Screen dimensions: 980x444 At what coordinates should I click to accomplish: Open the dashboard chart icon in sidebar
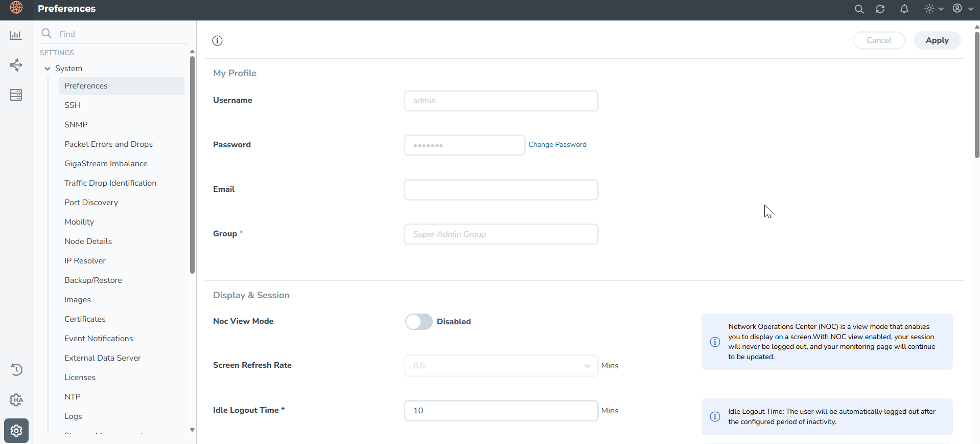click(x=16, y=35)
